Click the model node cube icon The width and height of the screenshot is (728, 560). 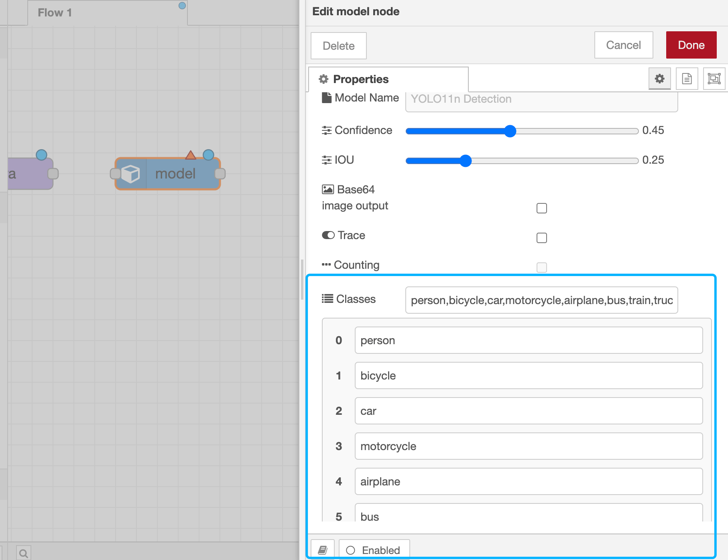[130, 174]
